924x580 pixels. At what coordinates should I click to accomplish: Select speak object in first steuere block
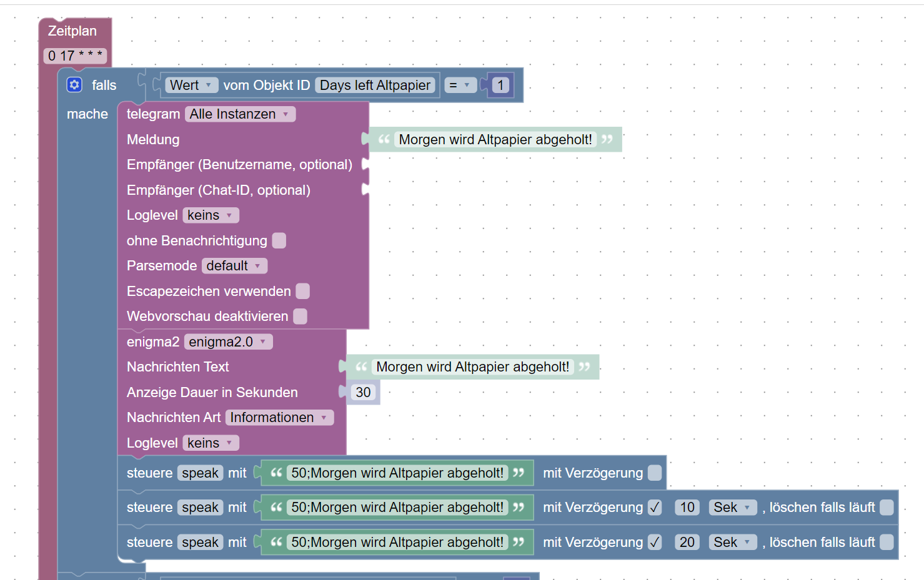pos(200,473)
